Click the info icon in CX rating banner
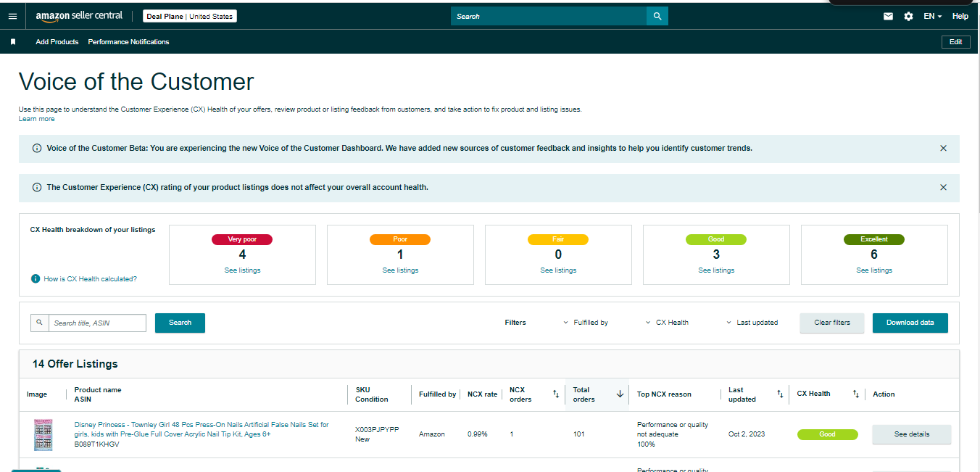 [37, 187]
